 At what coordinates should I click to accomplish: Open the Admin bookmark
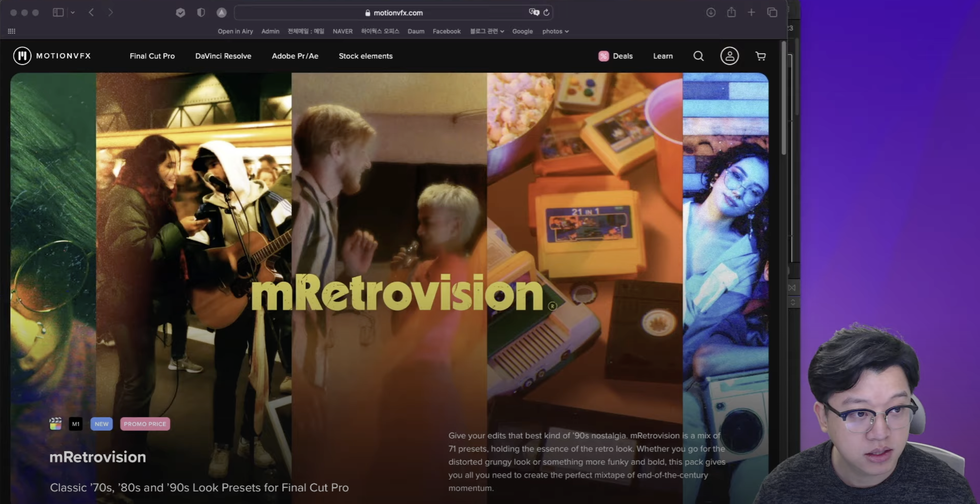pyautogui.click(x=270, y=31)
